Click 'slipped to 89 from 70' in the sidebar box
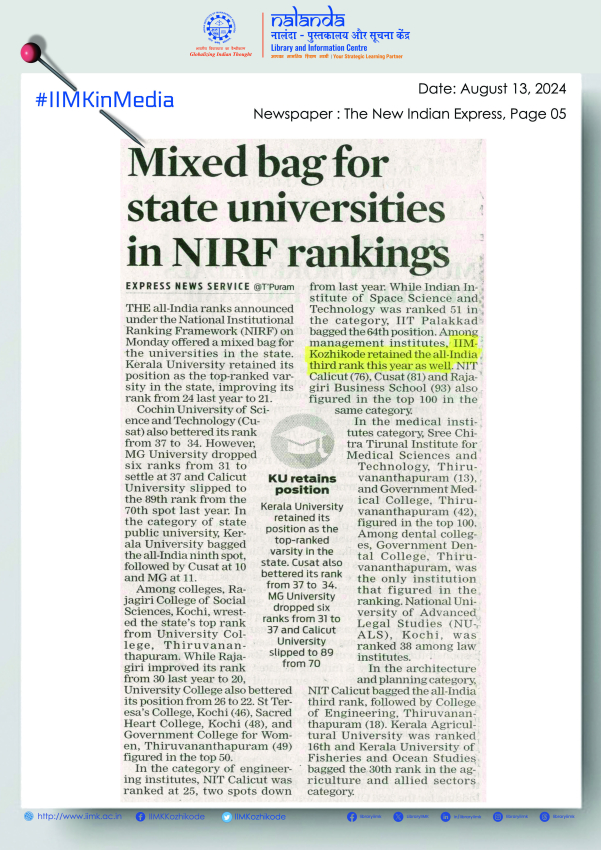601x850 pixels. [301, 658]
